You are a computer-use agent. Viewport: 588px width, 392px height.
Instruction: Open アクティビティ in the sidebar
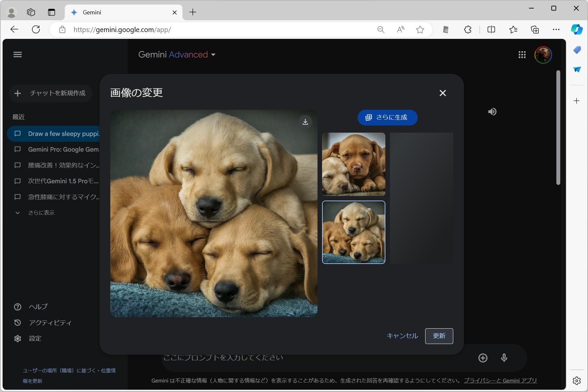coord(43,323)
